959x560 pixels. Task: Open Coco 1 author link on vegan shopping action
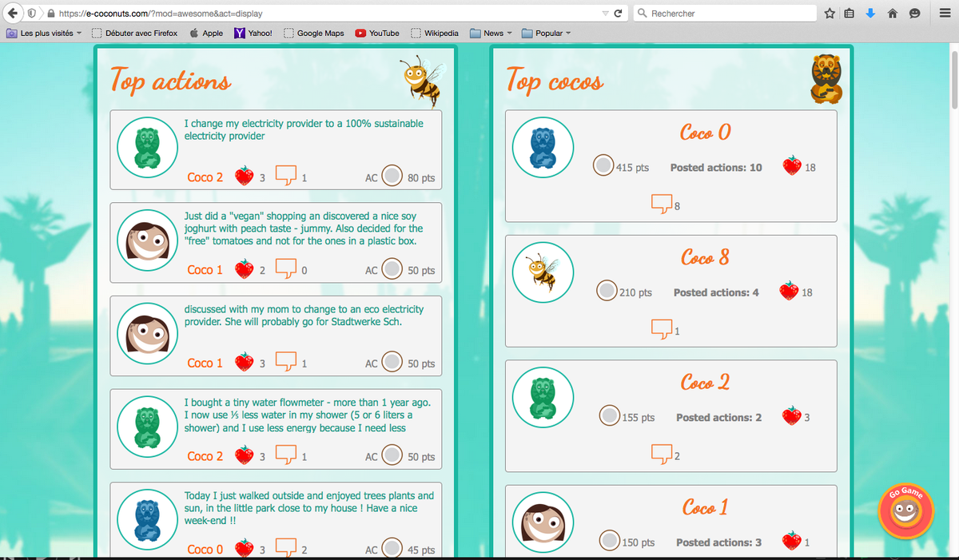click(x=205, y=270)
